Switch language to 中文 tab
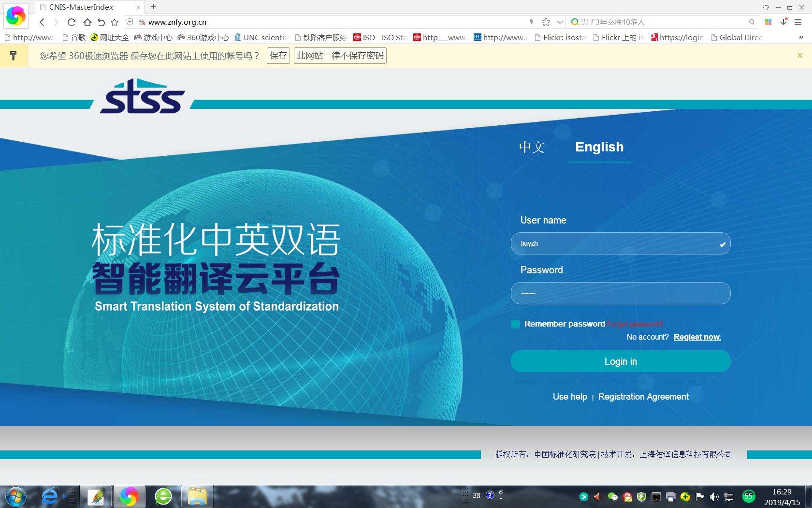The image size is (812, 508). point(532,147)
